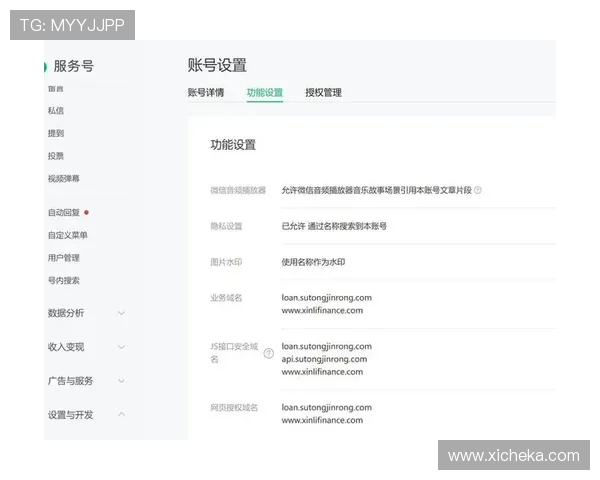Expand the 广告与服务 sidebar section chevron
Viewport: 600px width, 480px height.
click(x=121, y=381)
